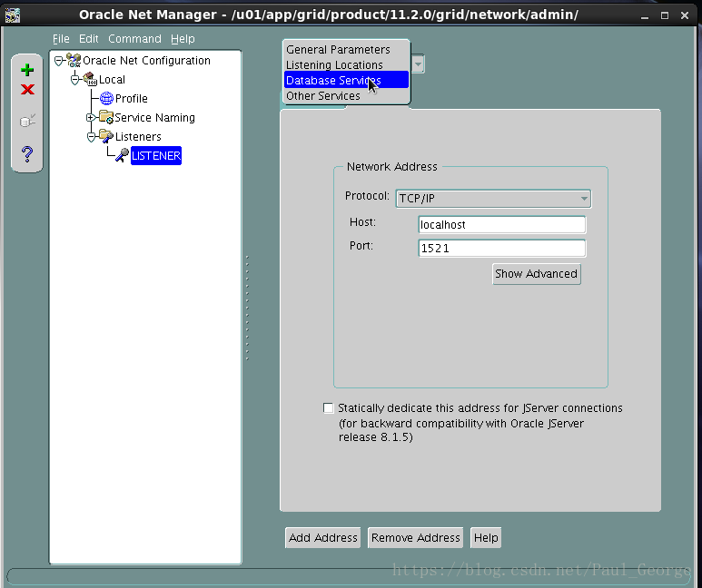Click the section selector dropdown arrow
702x588 pixels.
418,64
